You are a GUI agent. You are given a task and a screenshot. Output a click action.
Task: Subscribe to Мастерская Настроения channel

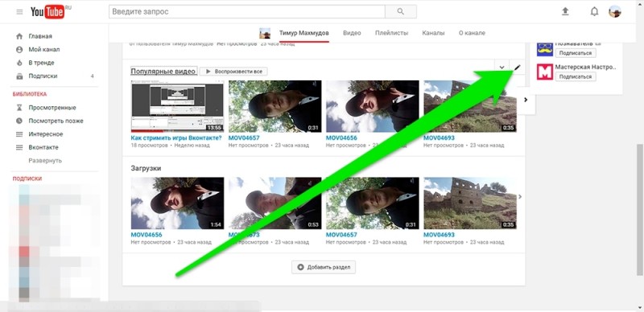click(x=576, y=76)
